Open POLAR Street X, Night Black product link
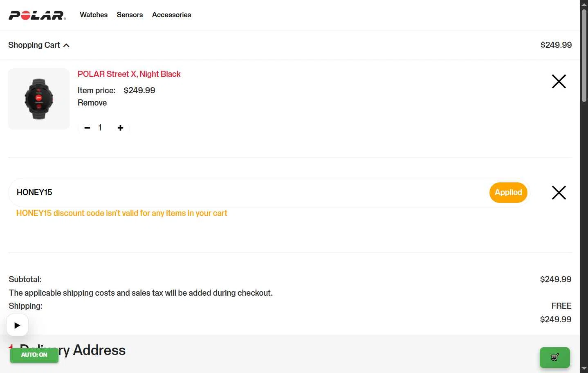This screenshot has height=373, width=588. 129,74
